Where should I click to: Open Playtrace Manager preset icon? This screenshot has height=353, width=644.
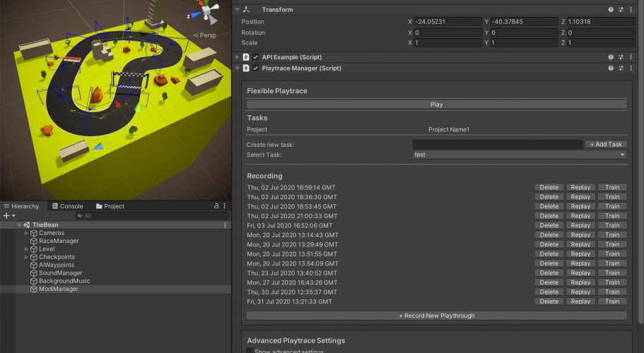coord(621,68)
